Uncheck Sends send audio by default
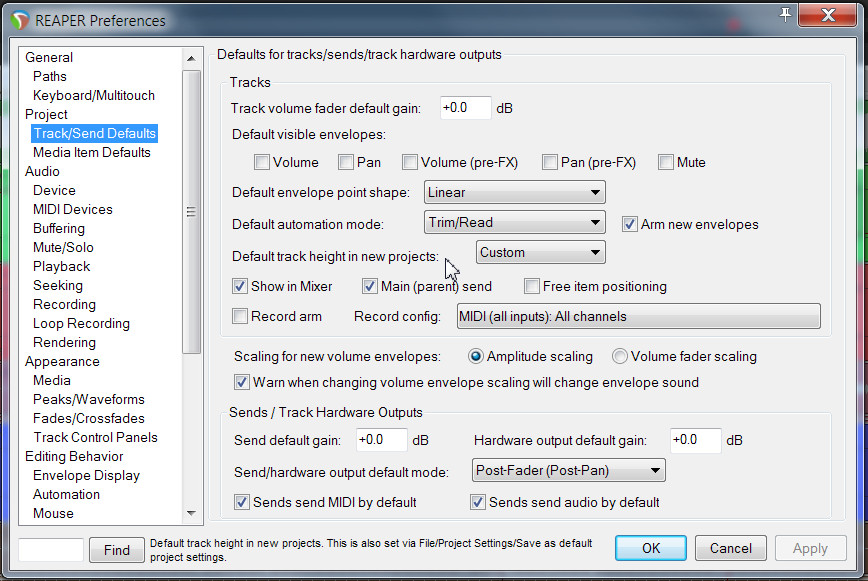 pyautogui.click(x=478, y=502)
